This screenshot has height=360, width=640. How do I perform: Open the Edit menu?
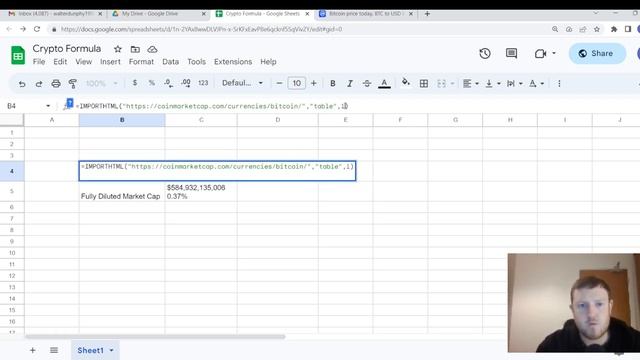(60, 62)
